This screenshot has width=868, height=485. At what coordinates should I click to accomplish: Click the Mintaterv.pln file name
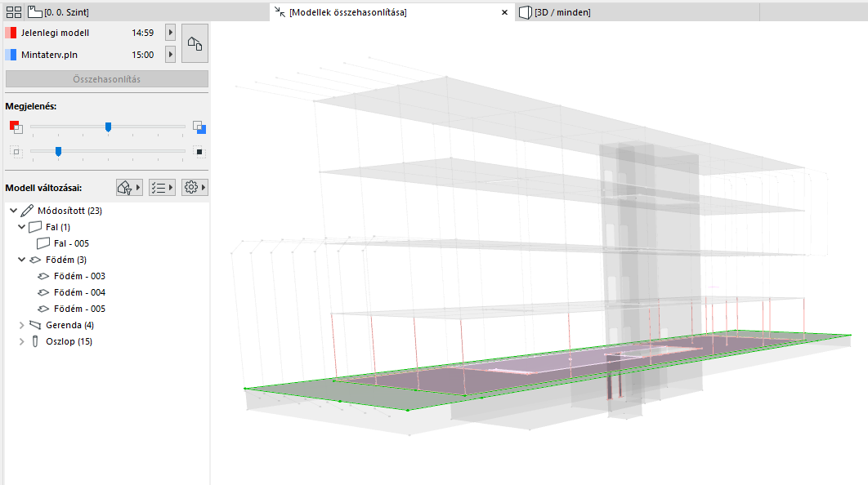coord(49,55)
